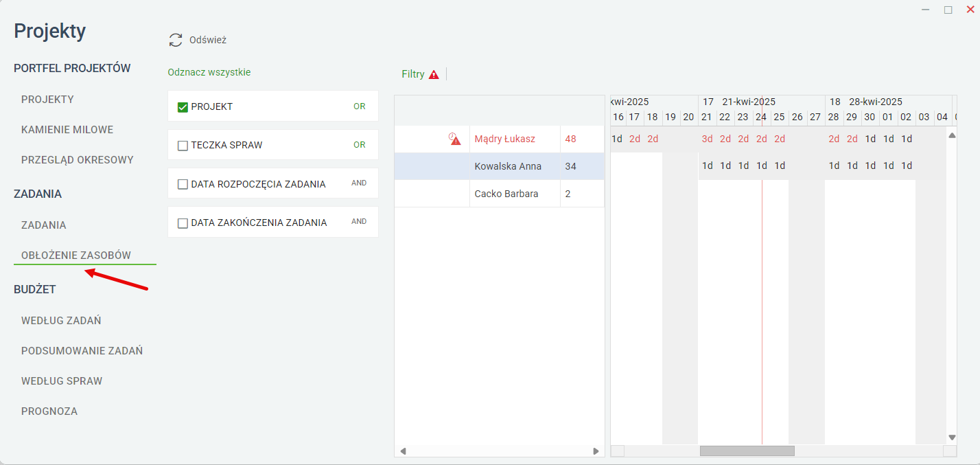This screenshot has height=465, width=980.
Task: Enable the TECZKA SPRAW filter checkbox
Action: tap(183, 145)
